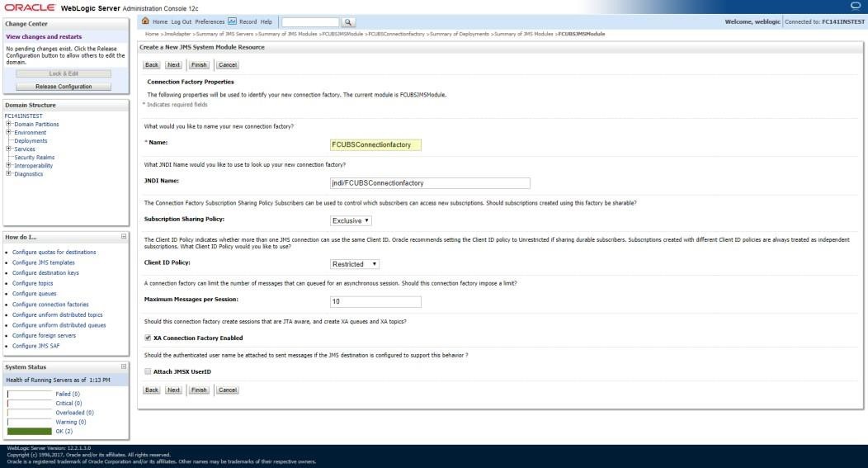868x468 pixels.
Task: Click the Name input field
Action: [x=375, y=144]
